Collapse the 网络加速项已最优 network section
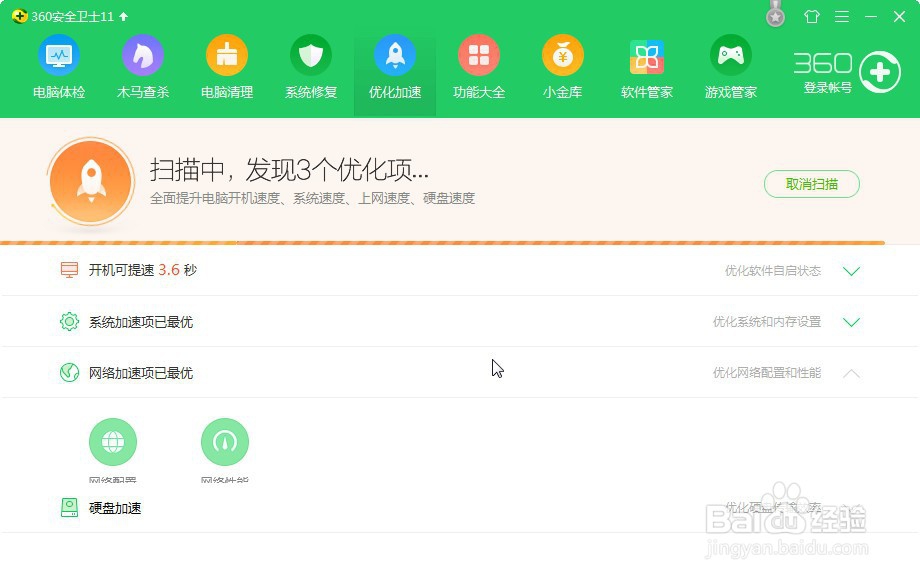Screen dimensions: 920x580 [x=851, y=373]
